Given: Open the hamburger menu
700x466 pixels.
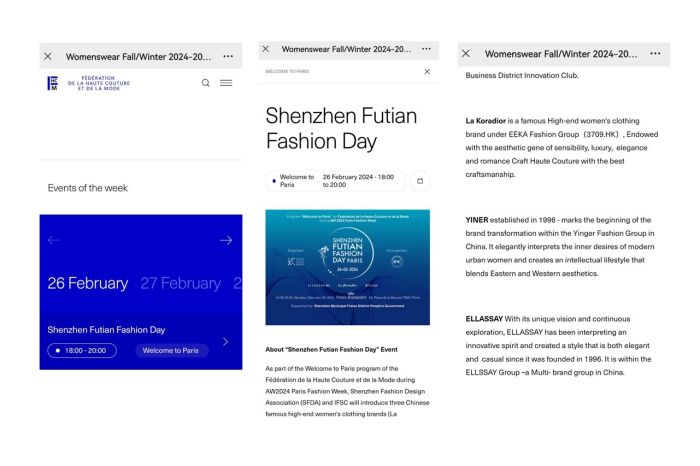Looking at the screenshot, I should pyautogui.click(x=226, y=83).
